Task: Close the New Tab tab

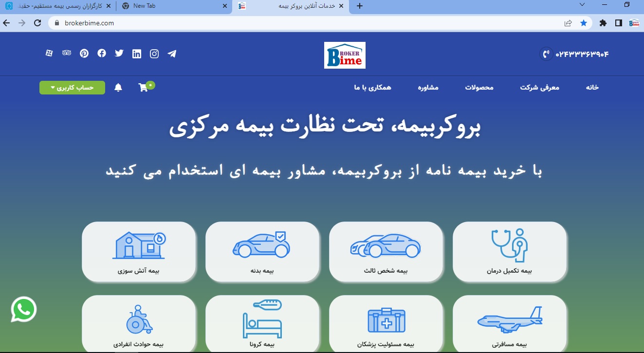Action: (224, 6)
